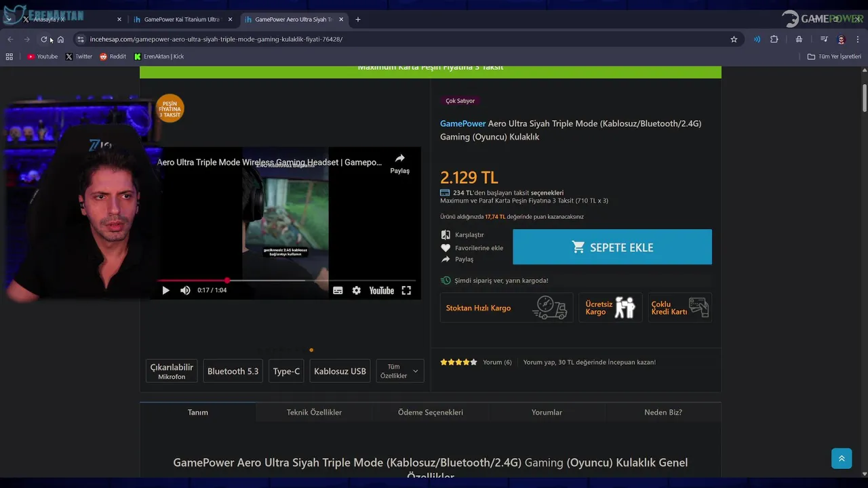Click the Type-C feature chip
The height and width of the screenshot is (488, 868).
click(x=286, y=371)
